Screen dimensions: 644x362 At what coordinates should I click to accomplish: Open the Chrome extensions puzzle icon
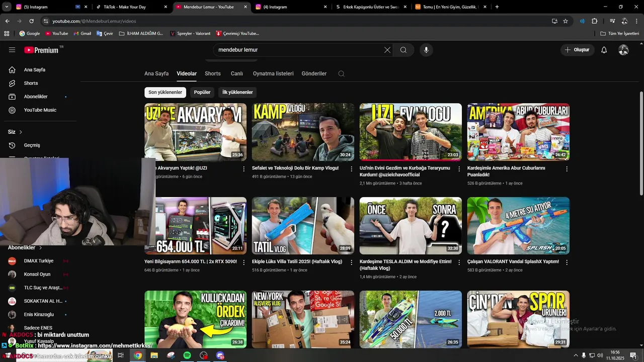pos(594,21)
